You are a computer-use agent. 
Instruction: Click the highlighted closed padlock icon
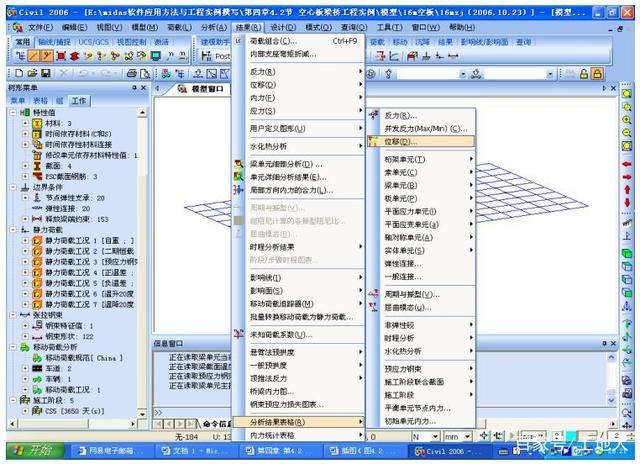[597, 73]
